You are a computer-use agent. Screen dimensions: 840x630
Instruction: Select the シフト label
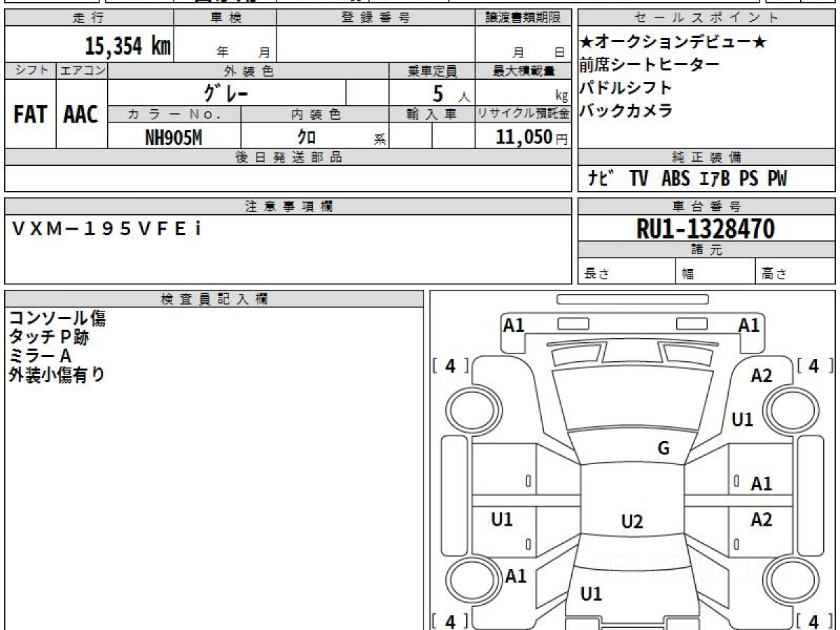click(x=30, y=71)
